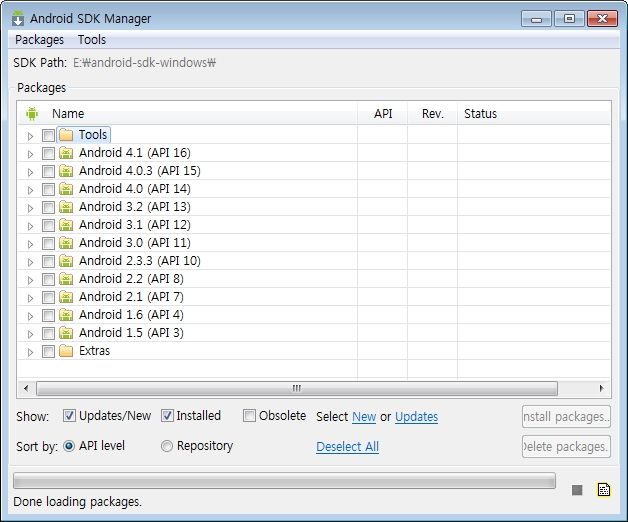Click the Delete packages button
This screenshot has width=628, height=522.
pyautogui.click(x=566, y=446)
